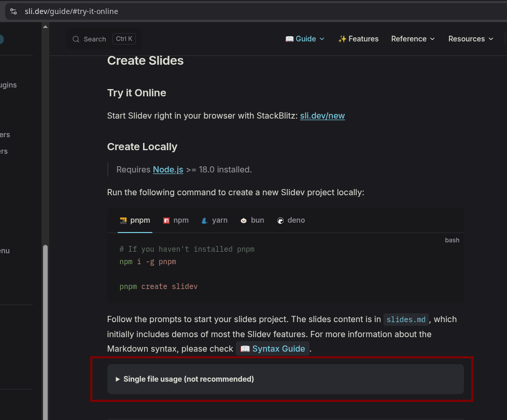Click the deno icon in the code tabs
The height and width of the screenshot is (420, 507).
[280, 220]
